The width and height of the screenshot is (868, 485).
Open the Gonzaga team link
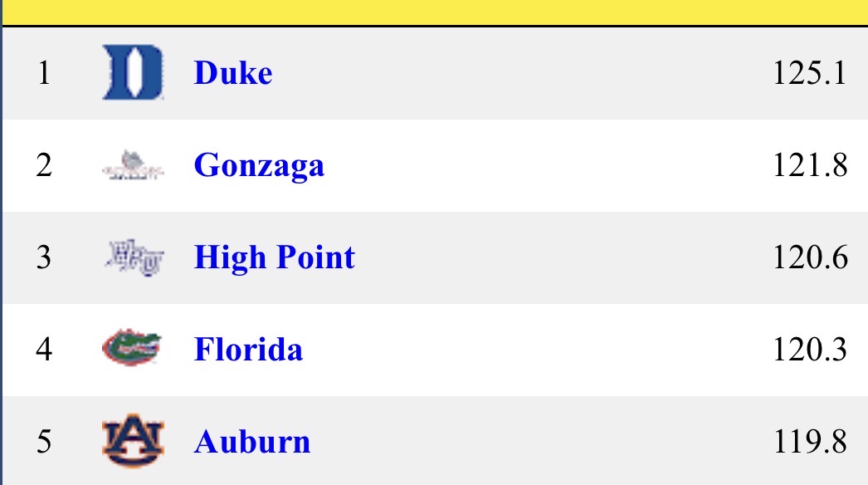(x=259, y=166)
